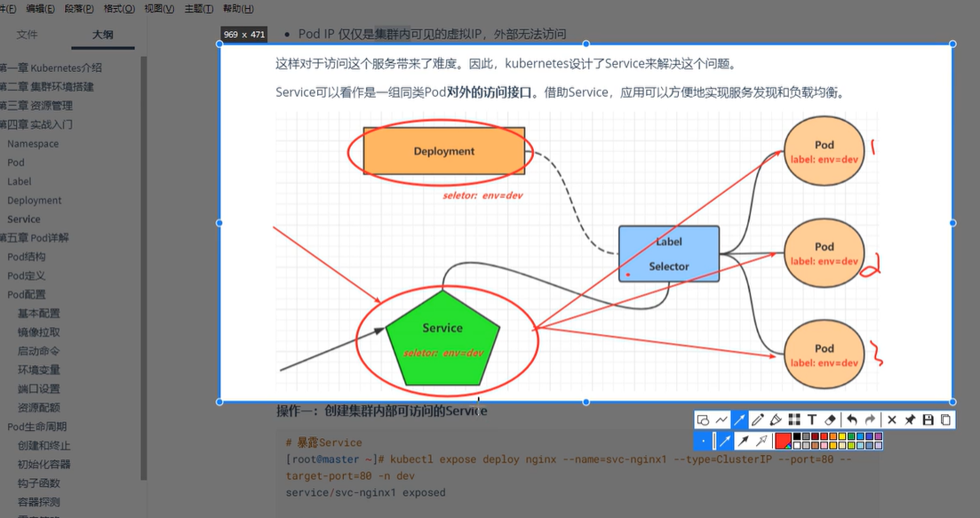
Task: Open the 视图(V) menu
Action: point(159,9)
